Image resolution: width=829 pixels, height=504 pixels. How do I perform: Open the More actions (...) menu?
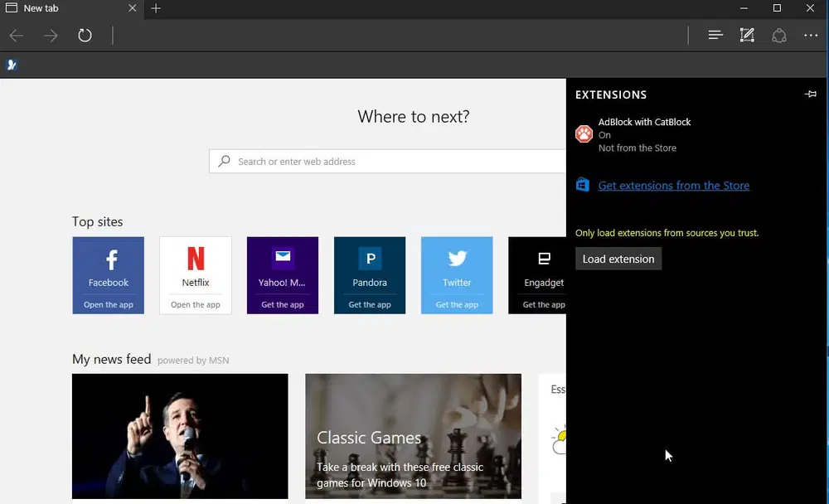pos(811,35)
